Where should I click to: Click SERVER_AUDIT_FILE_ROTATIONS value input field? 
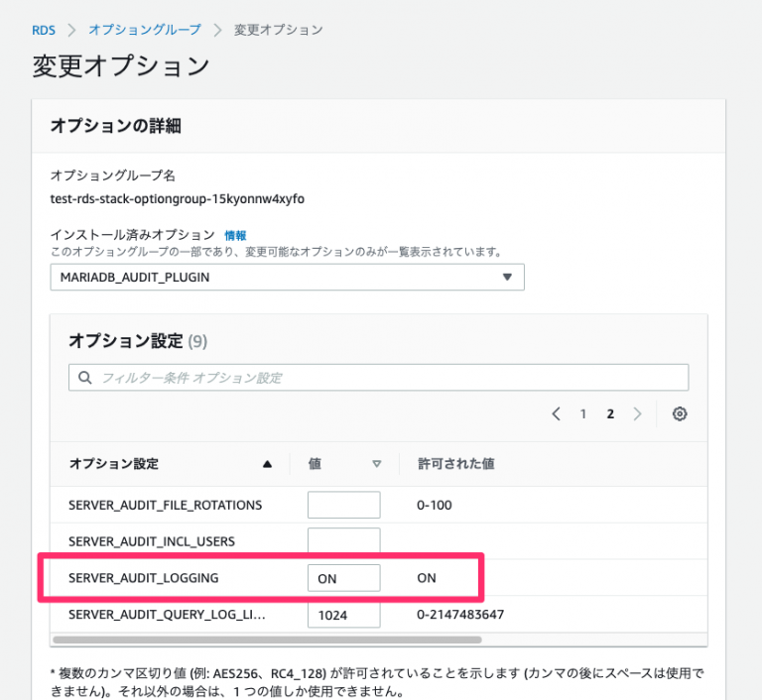click(343, 505)
